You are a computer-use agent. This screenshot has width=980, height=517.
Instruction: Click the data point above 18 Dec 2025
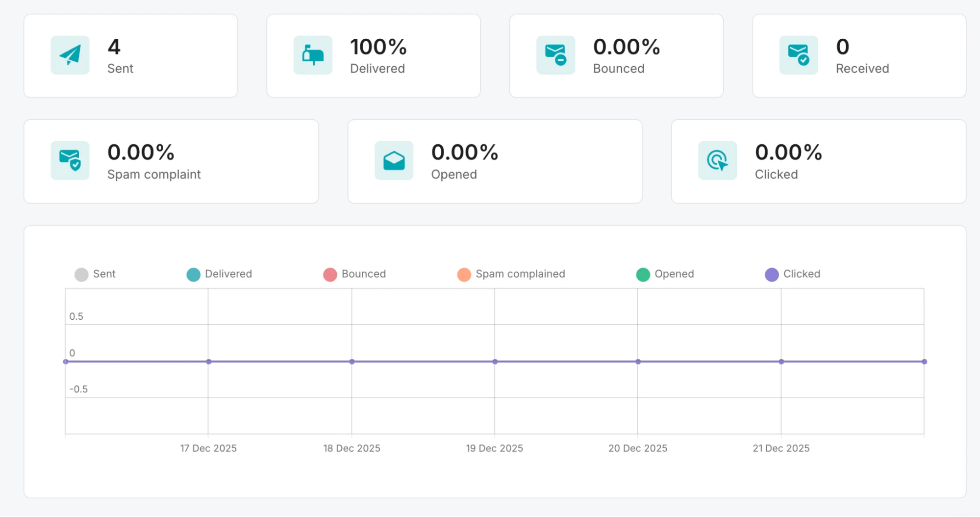click(352, 362)
